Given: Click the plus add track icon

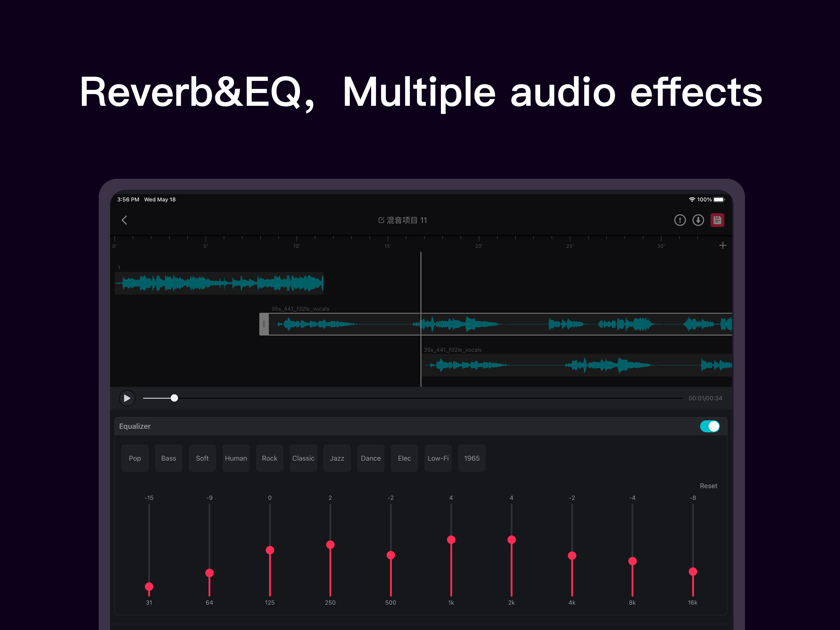Looking at the screenshot, I should pos(723,245).
